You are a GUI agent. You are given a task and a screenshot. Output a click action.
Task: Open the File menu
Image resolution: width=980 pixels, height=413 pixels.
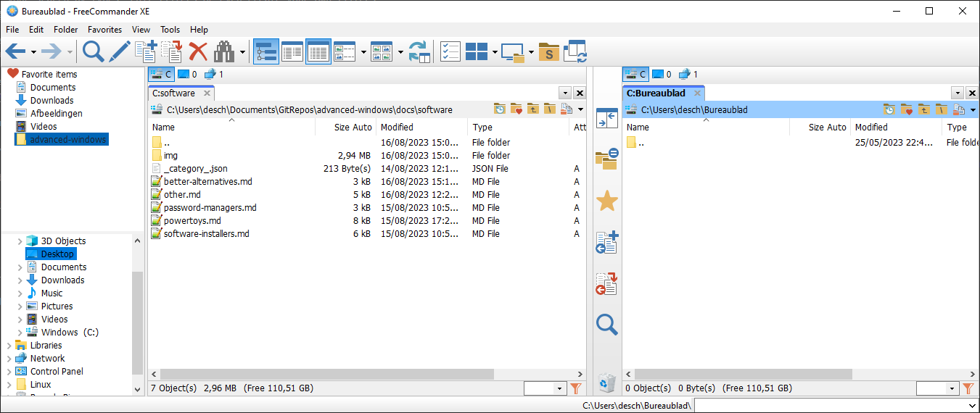coord(12,30)
